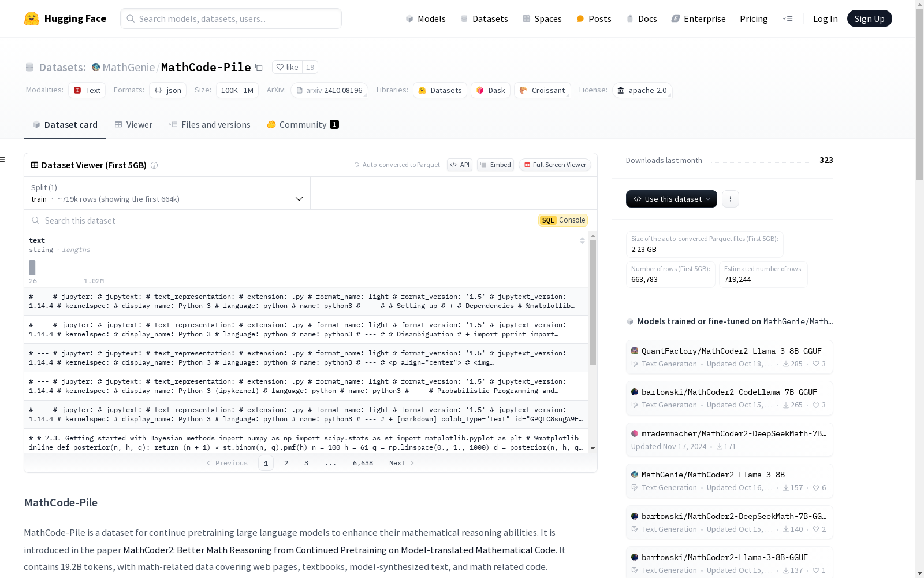Viewport: 924px width, 578px height.
Task: Go to Models in top navigation
Action: coord(426,18)
